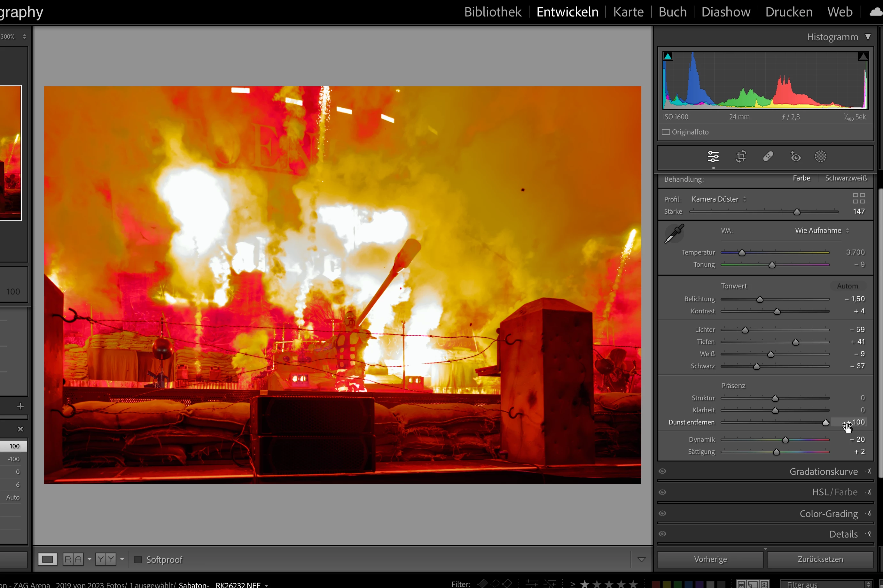Open the masking tool icon
Screen dimensions: 883x588
tap(820, 157)
